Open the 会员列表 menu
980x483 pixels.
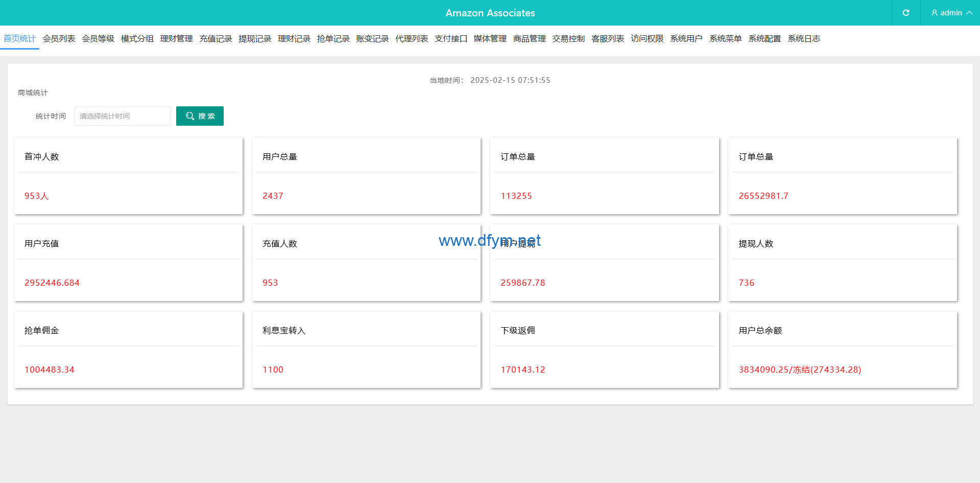pos(59,39)
